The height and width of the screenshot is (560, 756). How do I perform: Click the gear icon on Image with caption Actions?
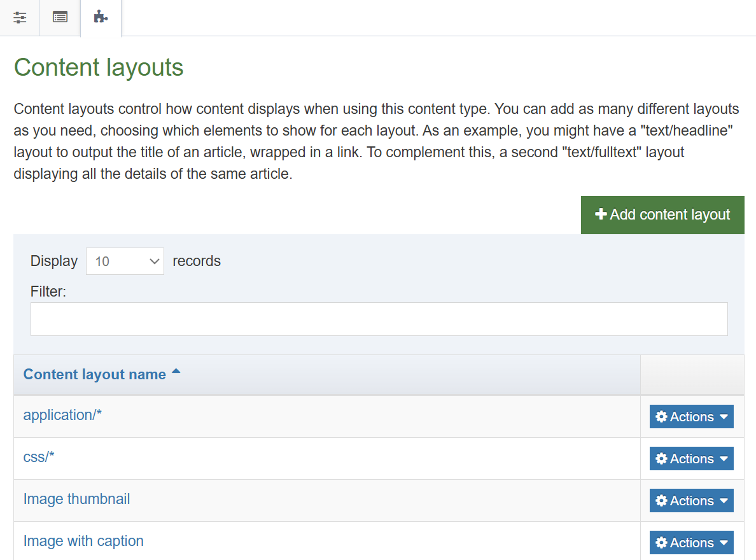661,542
